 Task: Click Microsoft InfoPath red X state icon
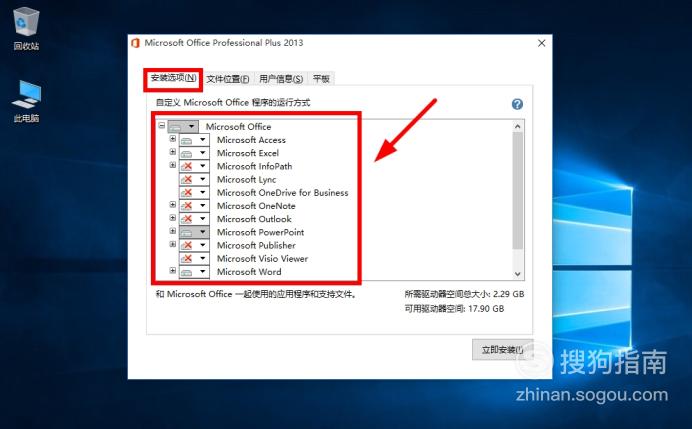(x=187, y=167)
